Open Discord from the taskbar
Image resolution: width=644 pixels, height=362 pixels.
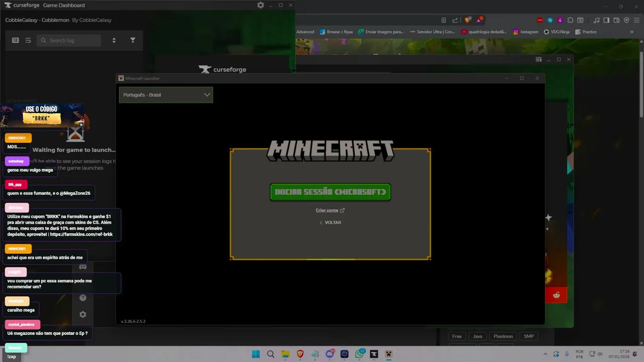[x=330, y=354]
